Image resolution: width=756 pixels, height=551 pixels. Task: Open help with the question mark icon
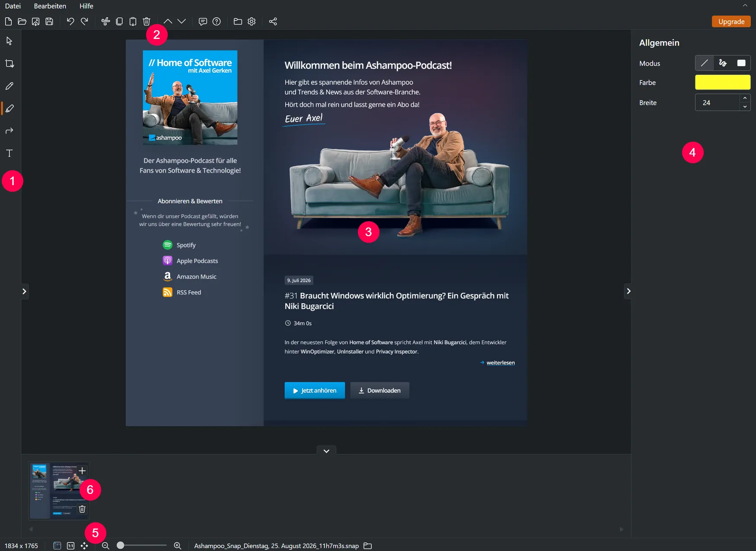217,22
